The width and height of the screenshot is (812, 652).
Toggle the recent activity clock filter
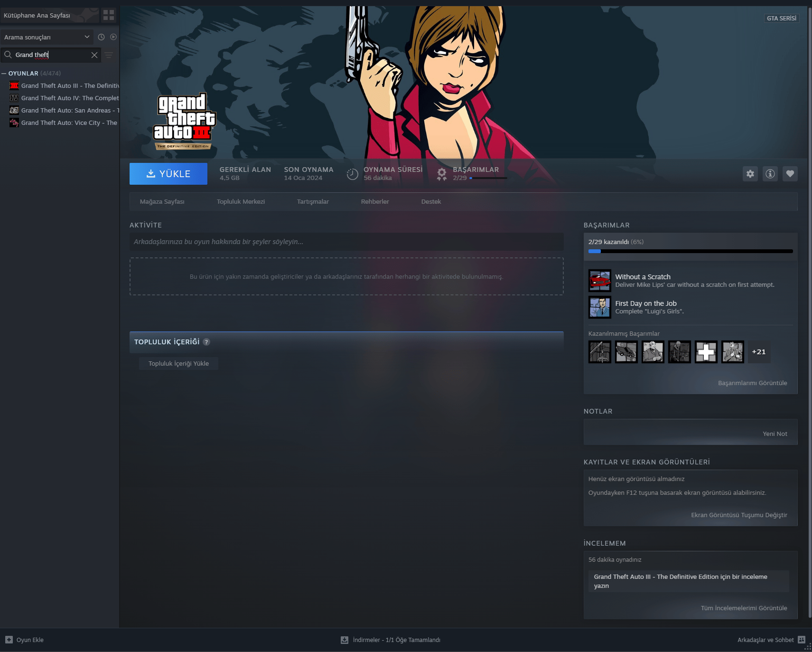point(101,37)
